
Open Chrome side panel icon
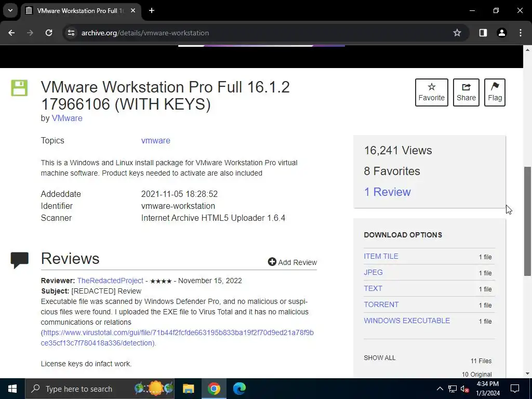coord(483,33)
